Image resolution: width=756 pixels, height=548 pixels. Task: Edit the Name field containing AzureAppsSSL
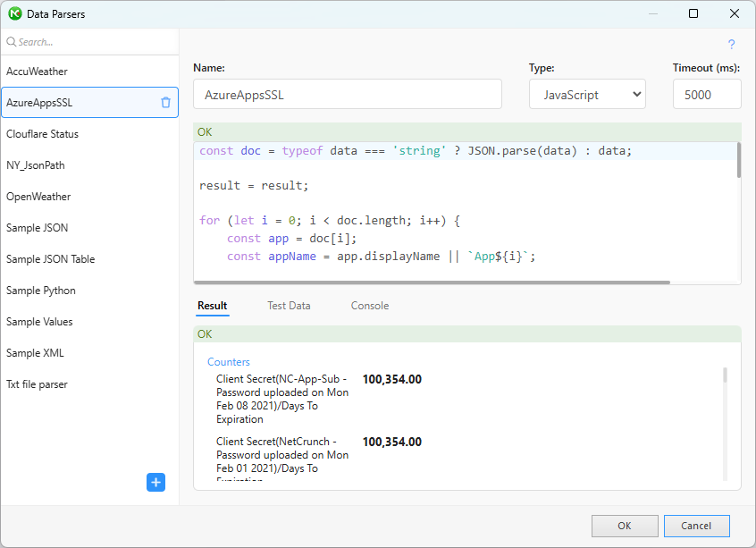tap(347, 94)
